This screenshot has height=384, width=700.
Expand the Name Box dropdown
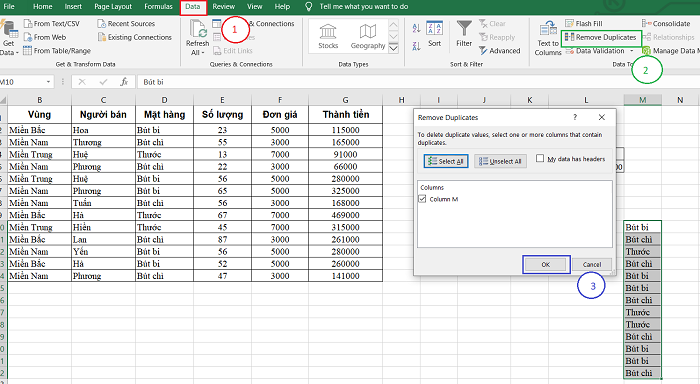48,82
